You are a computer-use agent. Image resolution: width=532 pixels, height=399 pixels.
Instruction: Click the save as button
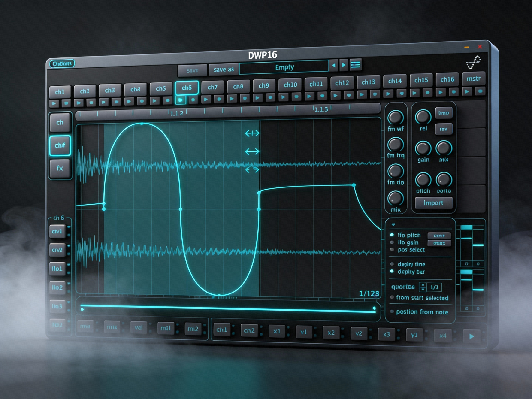click(224, 70)
